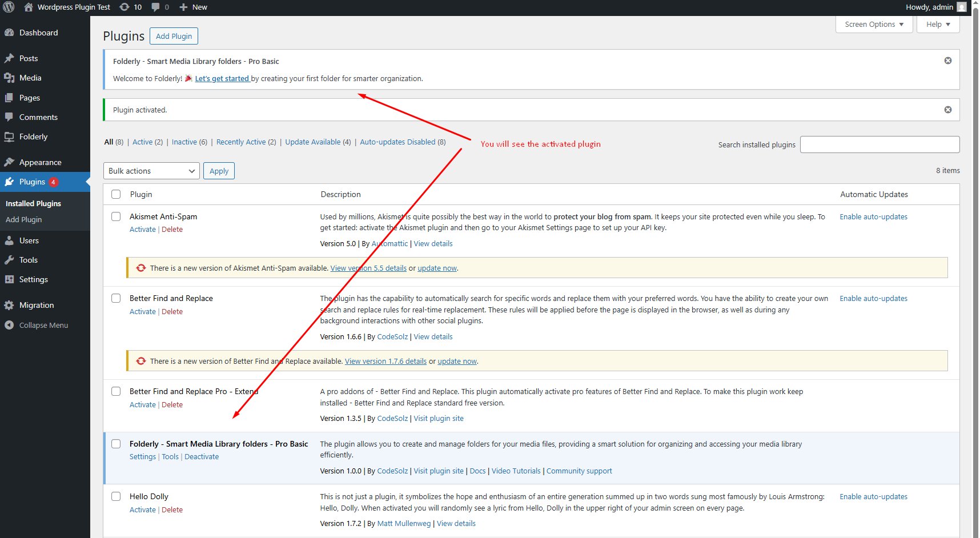Image resolution: width=980 pixels, height=538 pixels.
Task: Open Installed Plugins submenu item
Action: click(x=33, y=203)
